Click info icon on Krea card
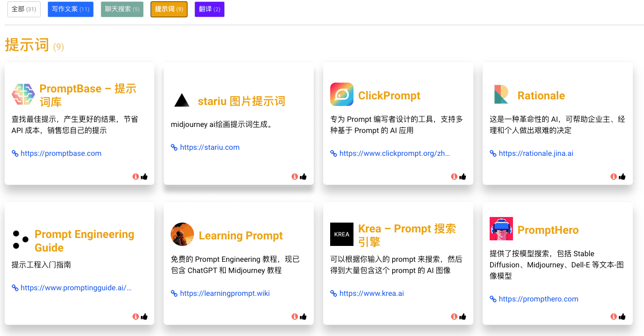The height and width of the screenshot is (336, 644). click(454, 316)
